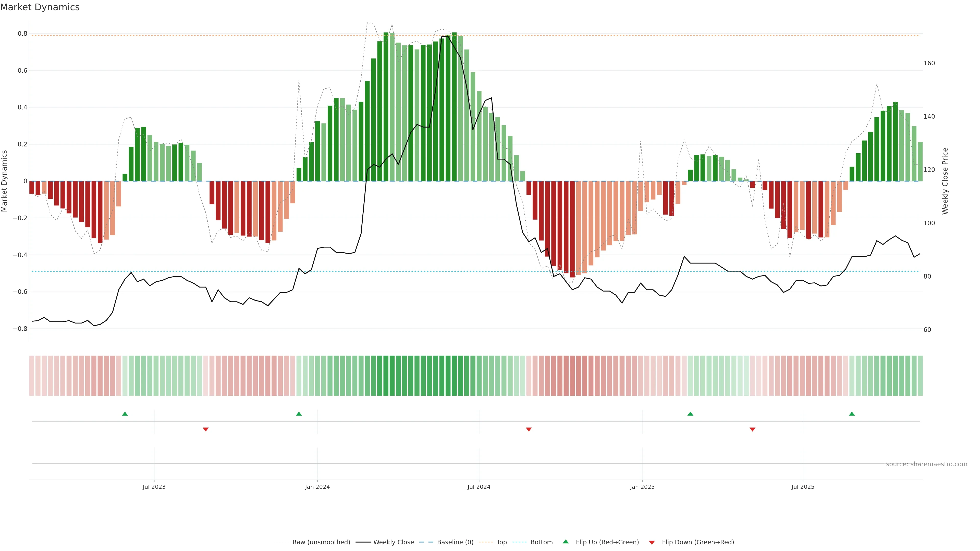Click the Weekly Close Price axis title
Viewport: 980px width, 551px height.
click(945, 181)
